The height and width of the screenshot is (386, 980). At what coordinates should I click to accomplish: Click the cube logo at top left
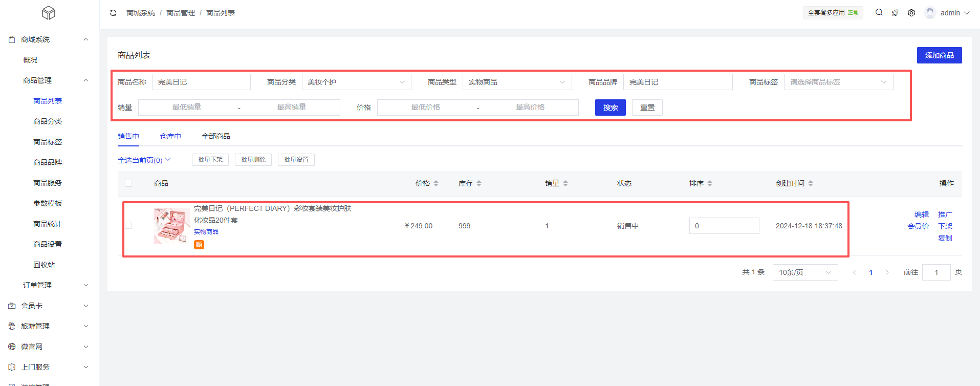[x=49, y=13]
